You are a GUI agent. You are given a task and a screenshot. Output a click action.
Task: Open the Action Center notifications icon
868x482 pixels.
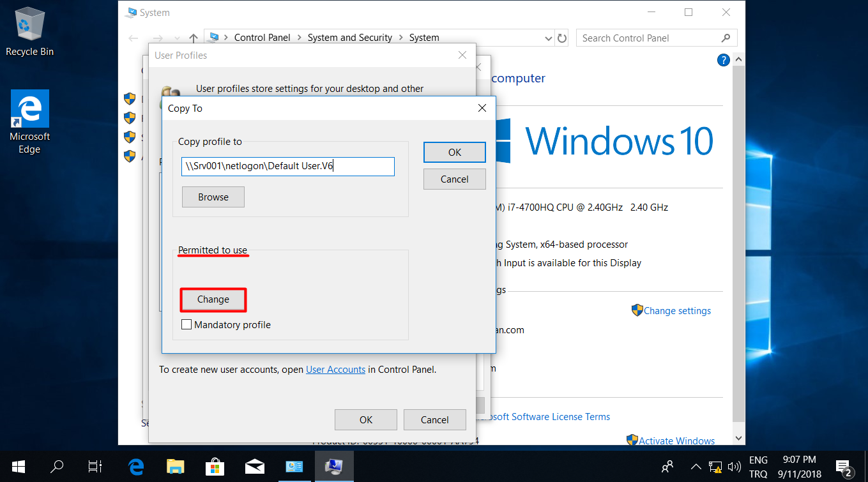point(844,467)
